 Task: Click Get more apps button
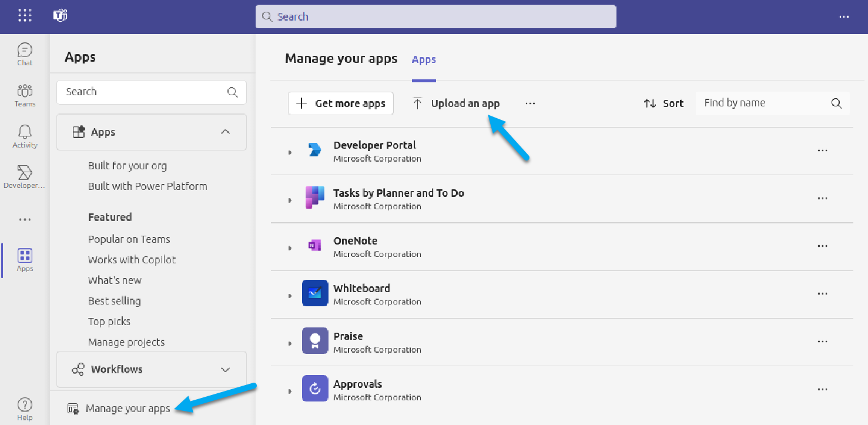[x=341, y=103]
